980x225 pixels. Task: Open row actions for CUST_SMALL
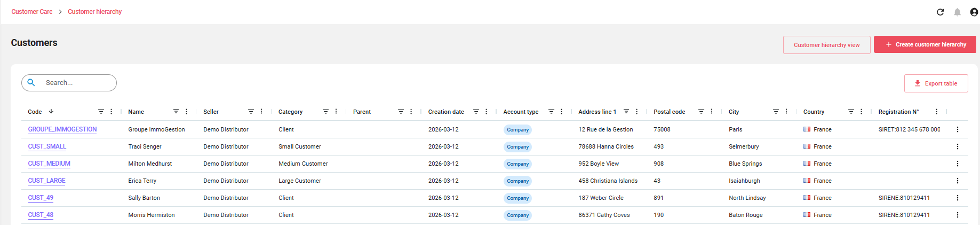(x=957, y=146)
